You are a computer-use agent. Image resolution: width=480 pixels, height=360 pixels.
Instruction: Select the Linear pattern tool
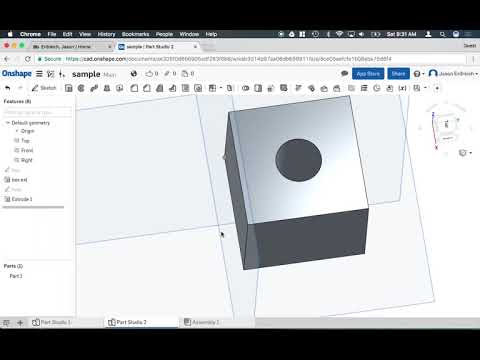pos(212,88)
